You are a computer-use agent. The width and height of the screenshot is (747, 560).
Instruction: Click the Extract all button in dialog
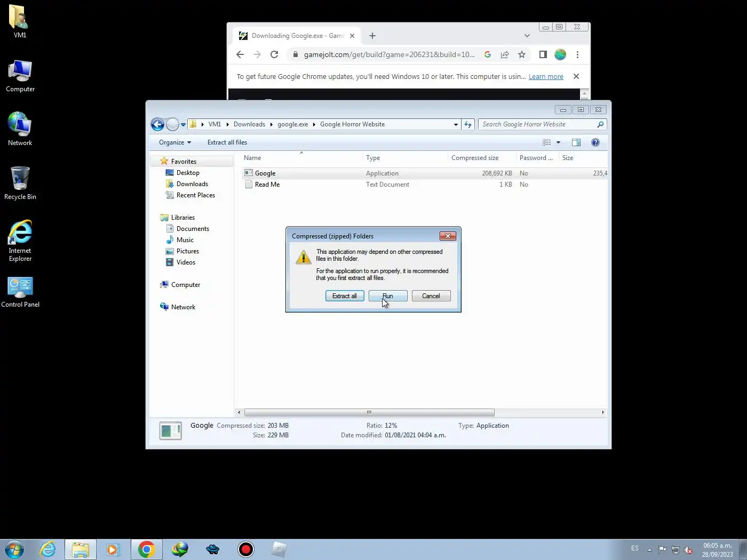(345, 296)
